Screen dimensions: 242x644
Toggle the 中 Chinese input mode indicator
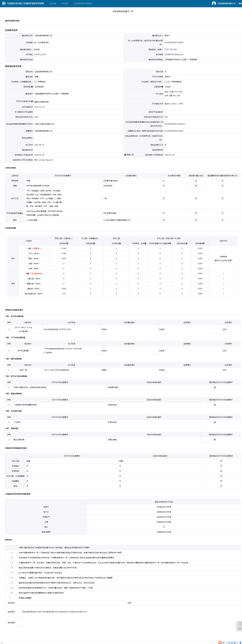pos(223,642)
